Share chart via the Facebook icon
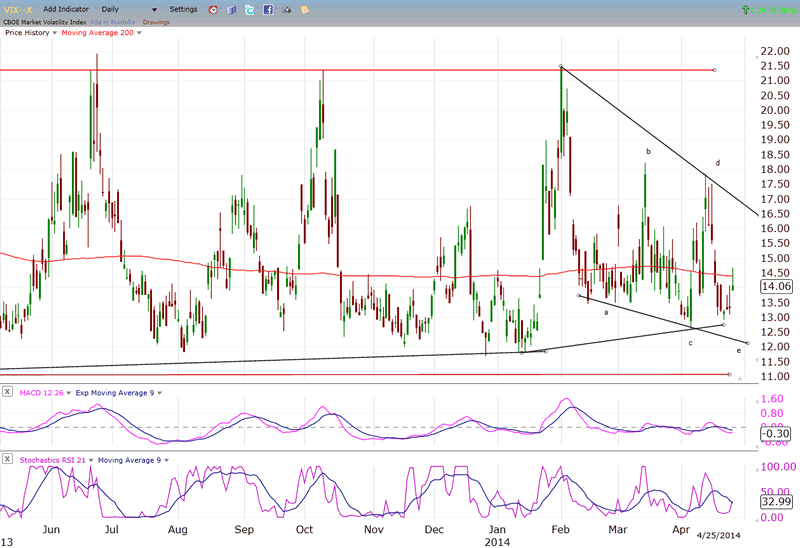 click(x=268, y=9)
